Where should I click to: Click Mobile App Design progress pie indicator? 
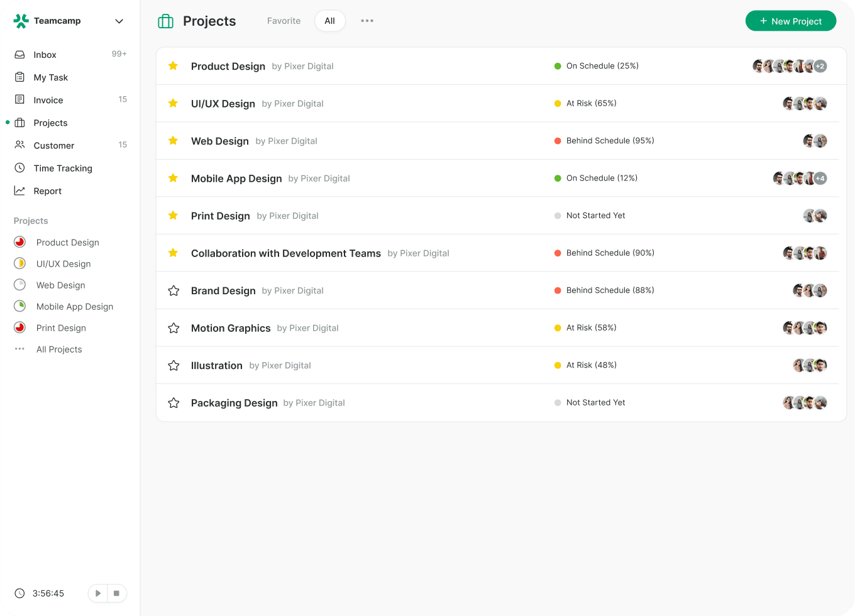pos(20,306)
